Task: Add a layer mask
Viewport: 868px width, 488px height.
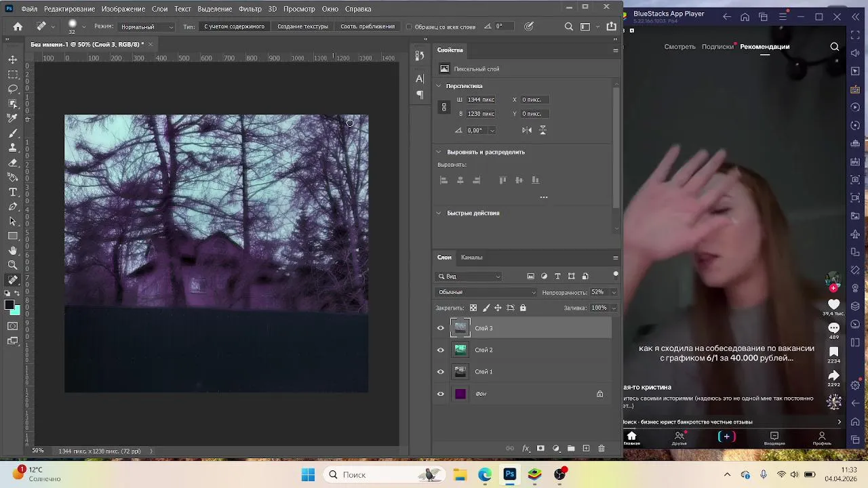Action: coord(540,449)
